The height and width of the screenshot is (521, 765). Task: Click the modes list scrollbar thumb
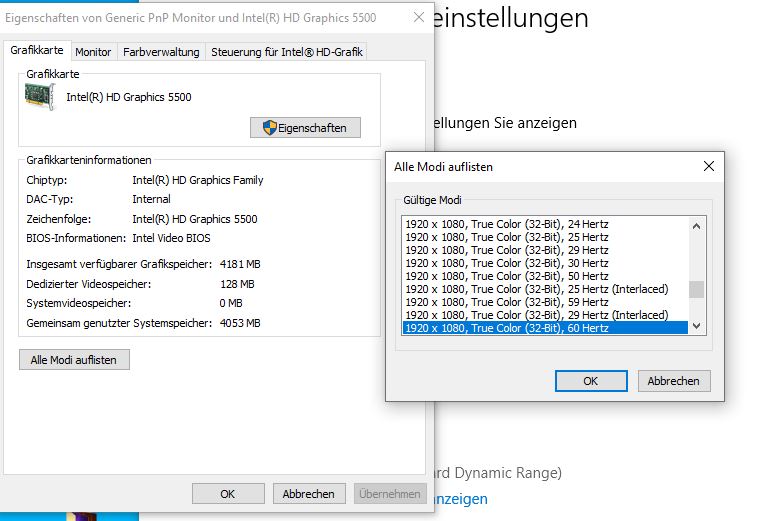697,289
